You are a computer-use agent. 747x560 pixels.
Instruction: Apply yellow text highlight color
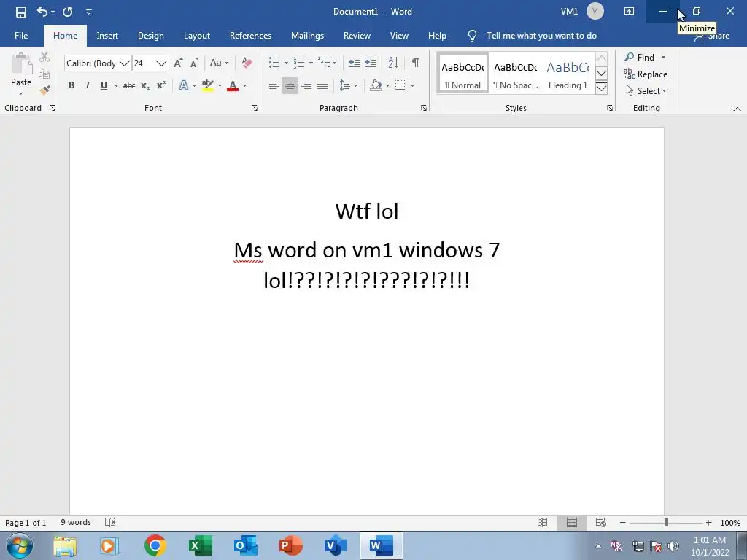[x=207, y=86]
